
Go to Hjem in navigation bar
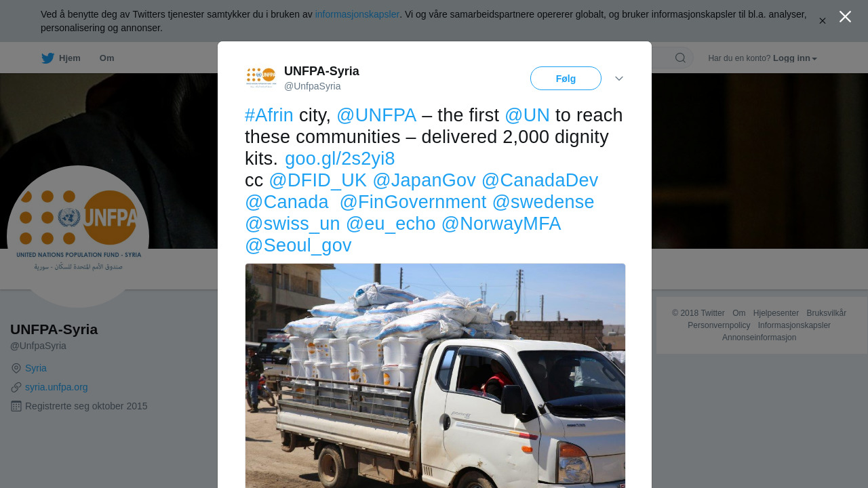[x=70, y=58]
